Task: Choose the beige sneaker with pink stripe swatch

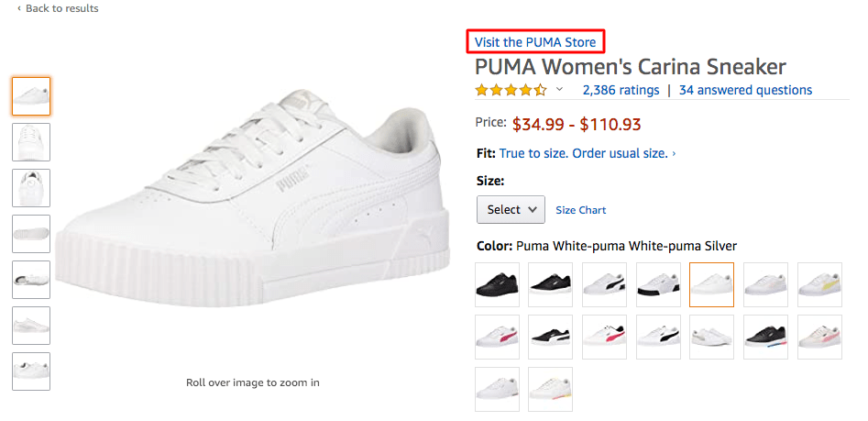Action: pyautogui.click(x=819, y=337)
